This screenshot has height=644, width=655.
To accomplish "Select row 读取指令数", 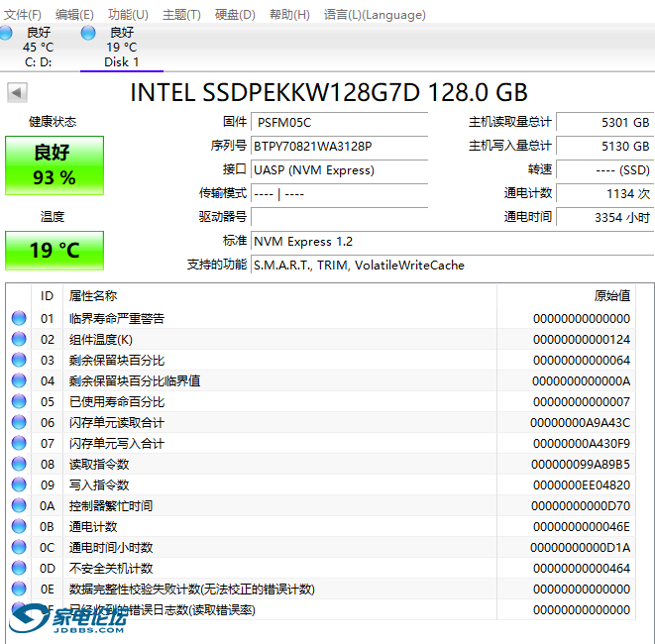I will pyautogui.click(x=321, y=465).
